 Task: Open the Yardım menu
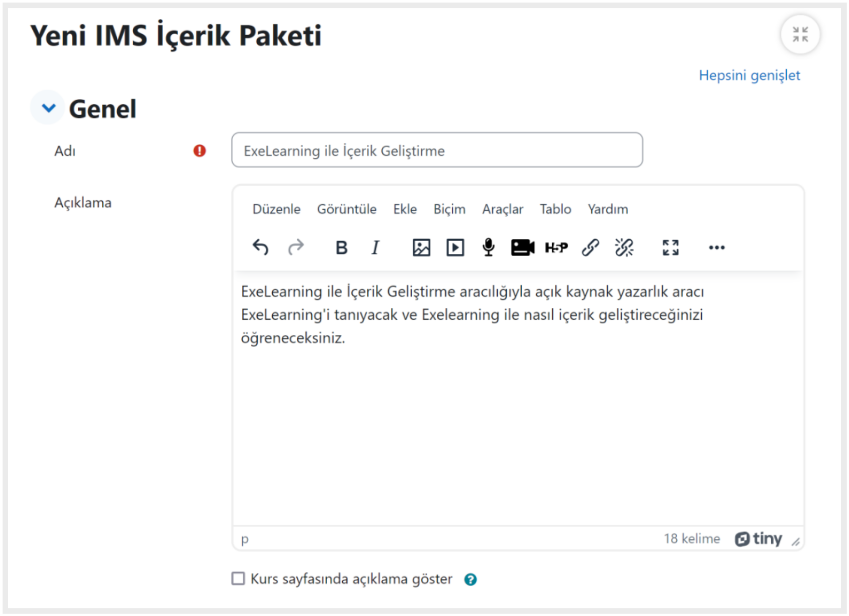tap(608, 209)
